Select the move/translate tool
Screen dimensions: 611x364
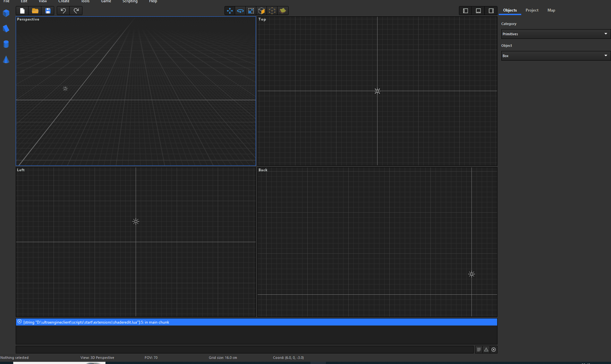[230, 11]
